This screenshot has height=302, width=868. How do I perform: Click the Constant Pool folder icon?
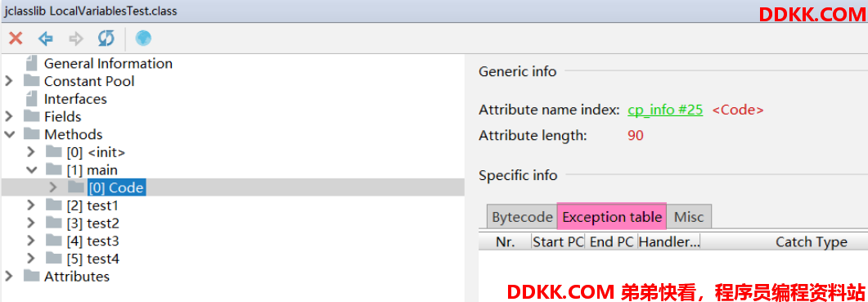tap(31, 81)
